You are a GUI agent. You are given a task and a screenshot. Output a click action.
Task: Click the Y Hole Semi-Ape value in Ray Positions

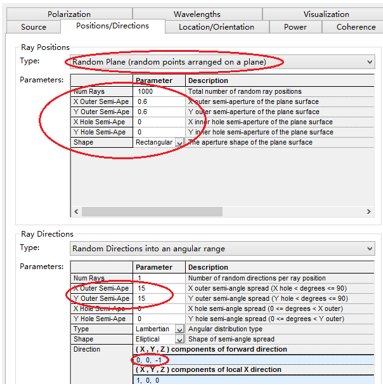pos(159,132)
